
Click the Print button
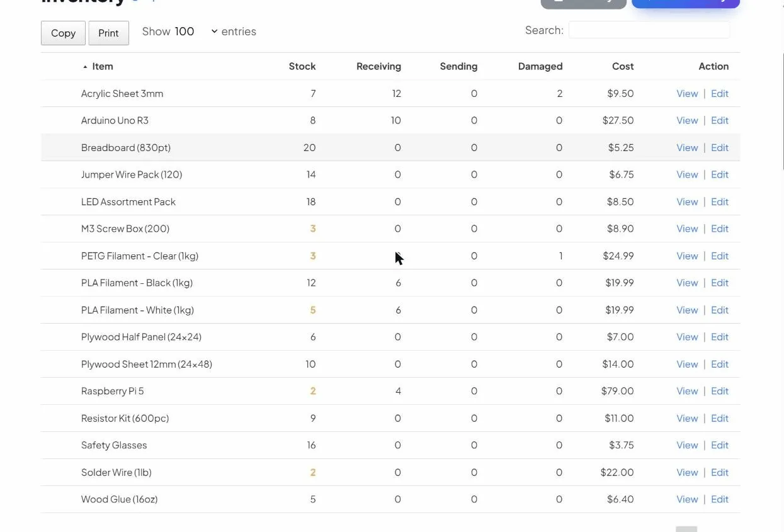tap(108, 33)
